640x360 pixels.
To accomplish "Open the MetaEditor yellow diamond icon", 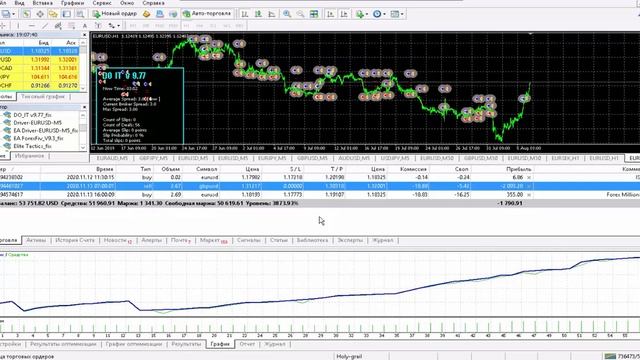I will (146, 14).
